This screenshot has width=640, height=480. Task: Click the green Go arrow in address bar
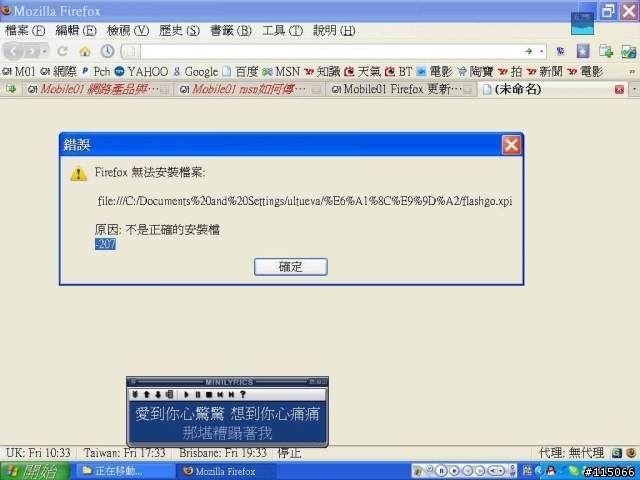529,51
